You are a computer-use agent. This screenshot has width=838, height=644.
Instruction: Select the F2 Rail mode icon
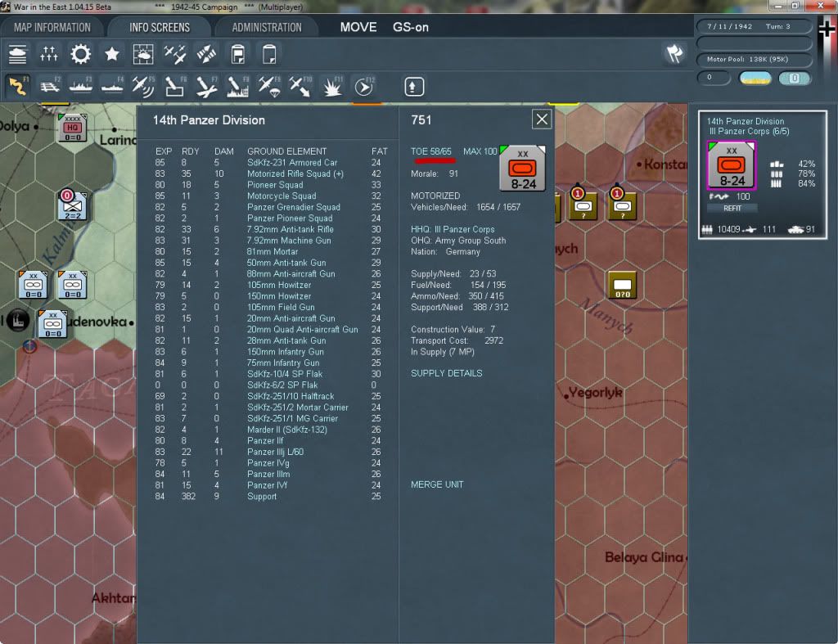(50, 86)
